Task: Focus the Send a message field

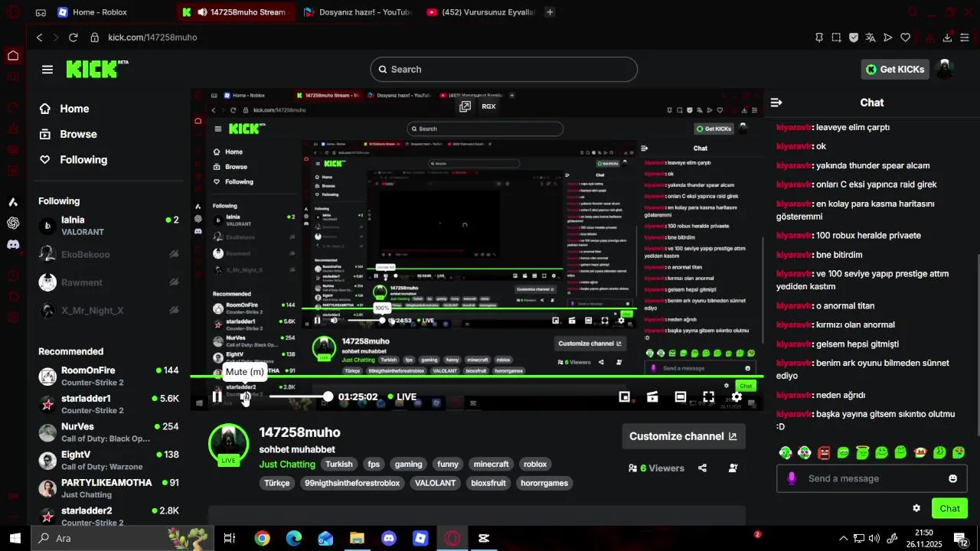Action: (x=871, y=478)
